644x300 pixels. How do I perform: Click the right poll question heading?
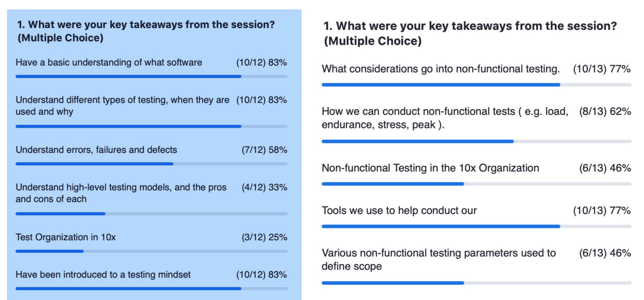tap(470, 33)
